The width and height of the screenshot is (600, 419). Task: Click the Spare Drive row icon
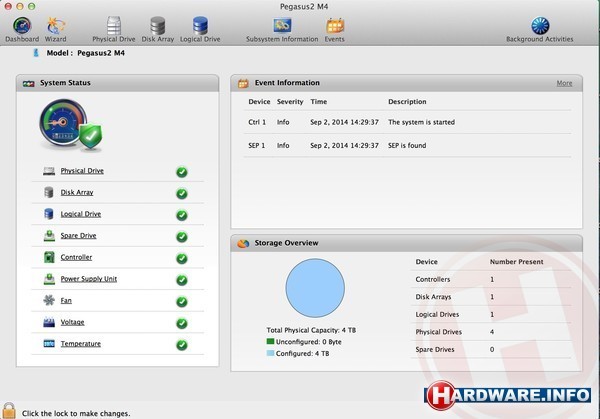point(49,236)
